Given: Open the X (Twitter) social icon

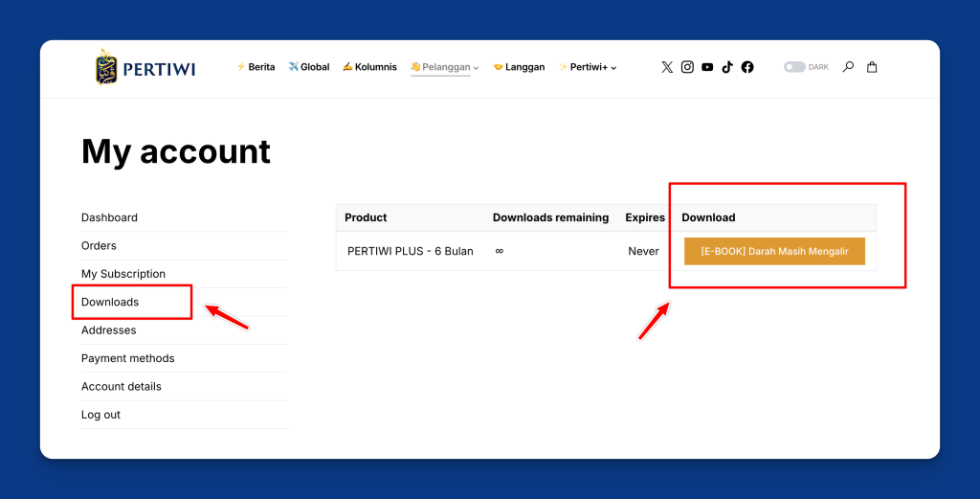Looking at the screenshot, I should tap(667, 67).
